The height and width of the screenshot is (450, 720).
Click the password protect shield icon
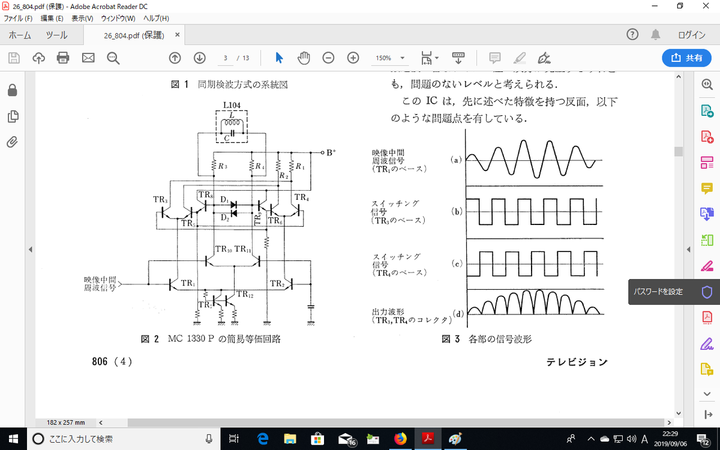coord(706,292)
